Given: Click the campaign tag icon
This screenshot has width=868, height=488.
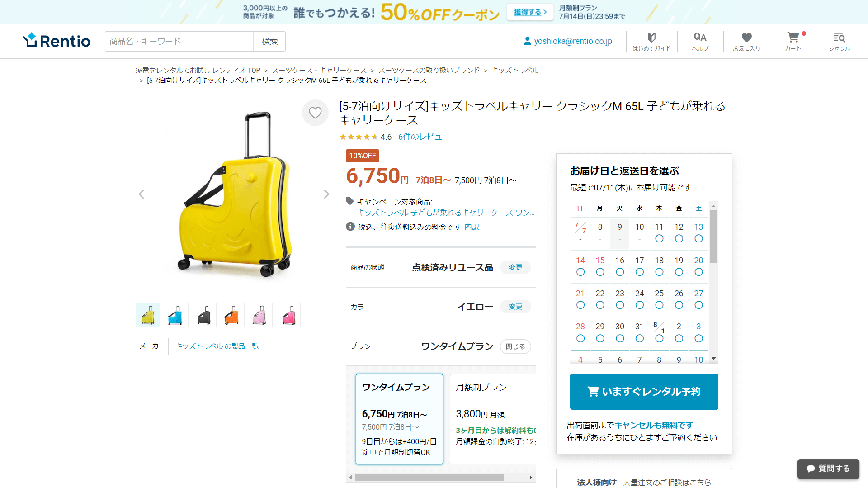Looking at the screenshot, I should 349,201.
